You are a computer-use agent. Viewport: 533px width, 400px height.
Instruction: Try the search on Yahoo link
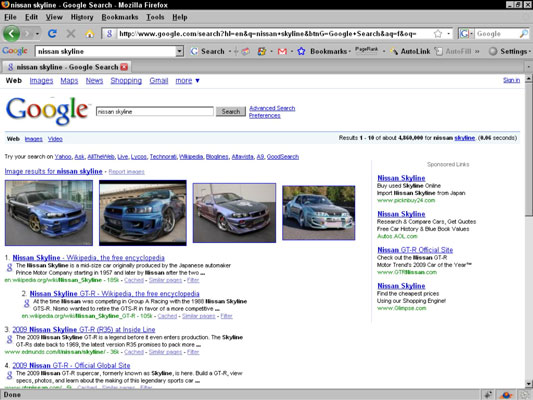63,157
